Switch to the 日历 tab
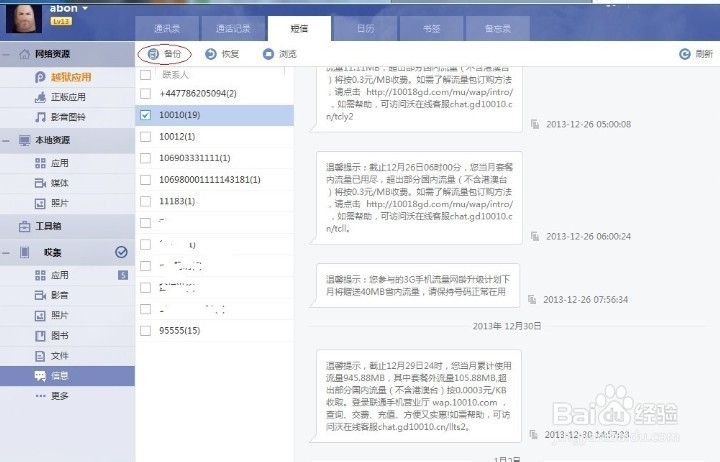Screen dimensions: 720x462 pos(365,28)
